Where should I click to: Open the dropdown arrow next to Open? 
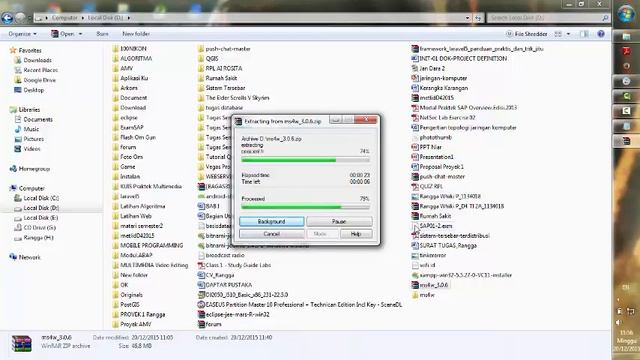(x=80, y=34)
